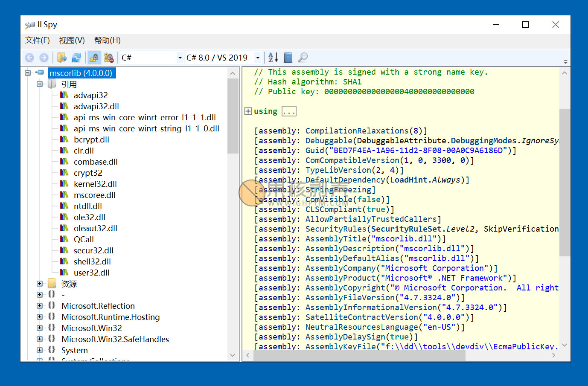Expand the Microsoft.Win32.SafeHandles node
The height and width of the screenshot is (386, 588).
coord(40,339)
